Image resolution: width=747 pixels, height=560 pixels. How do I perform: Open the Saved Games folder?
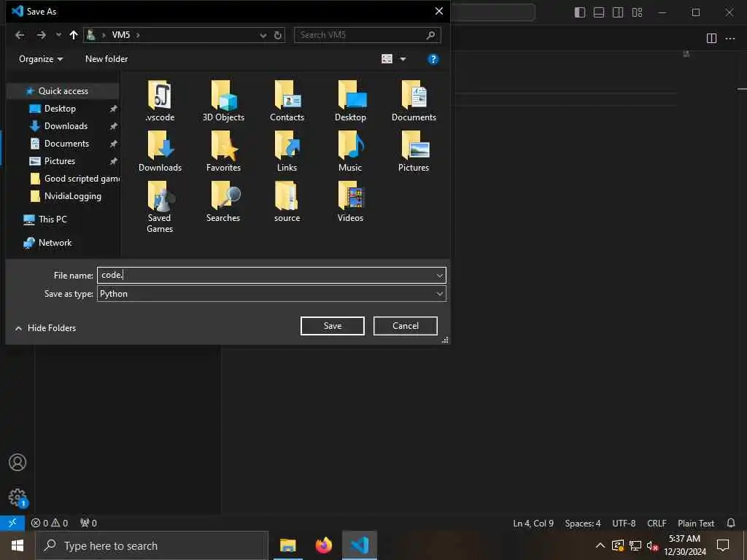160,207
